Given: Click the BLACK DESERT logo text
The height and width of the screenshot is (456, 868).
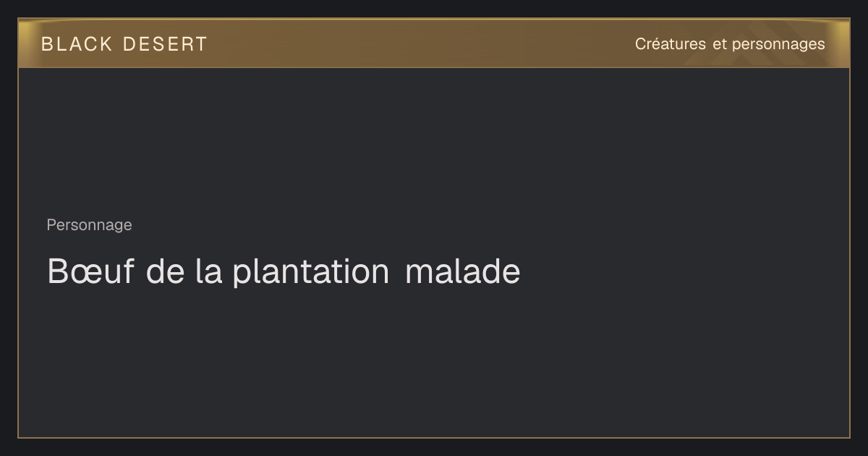Looking at the screenshot, I should click(x=124, y=44).
